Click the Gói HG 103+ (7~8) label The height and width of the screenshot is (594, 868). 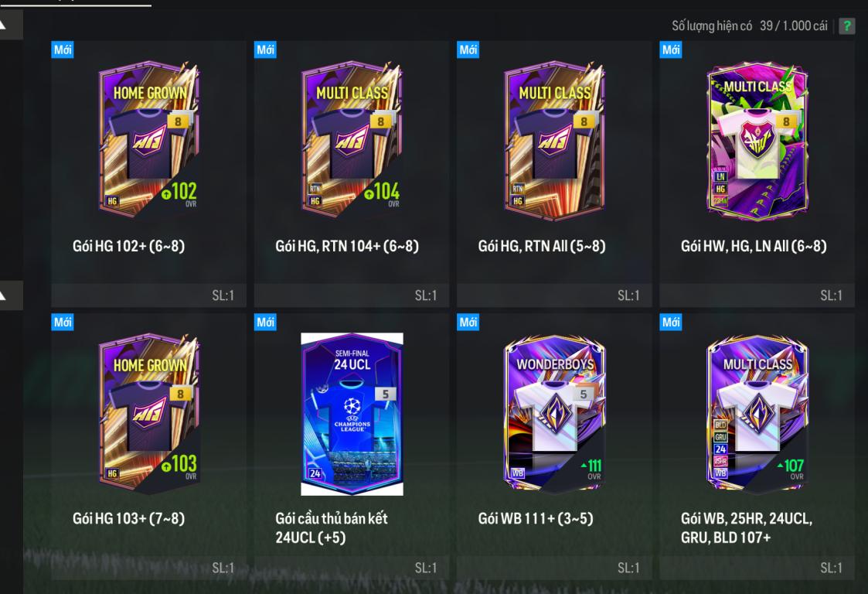(x=129, y=519)
